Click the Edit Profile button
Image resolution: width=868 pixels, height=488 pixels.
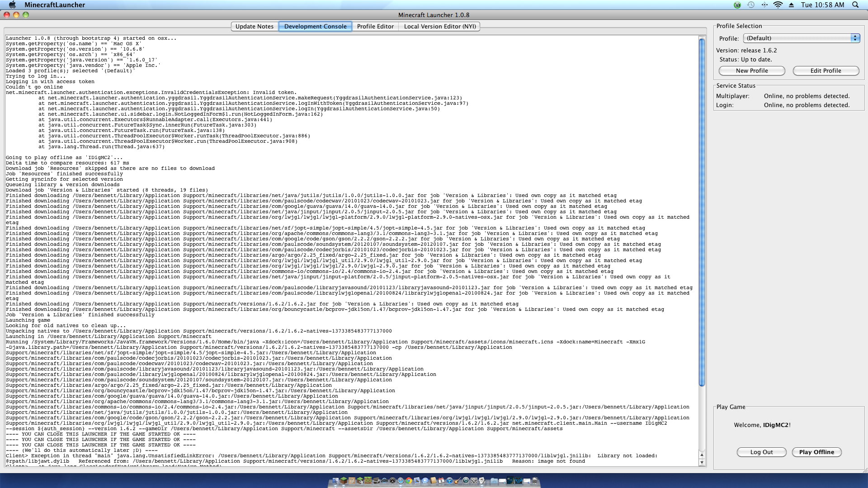(x=826, y=70)
